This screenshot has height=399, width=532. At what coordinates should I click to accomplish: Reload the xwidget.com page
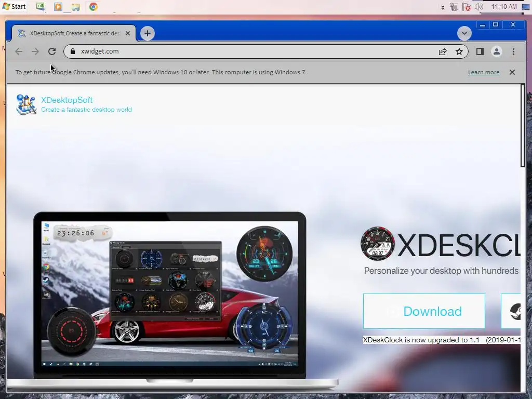point(52,51)
